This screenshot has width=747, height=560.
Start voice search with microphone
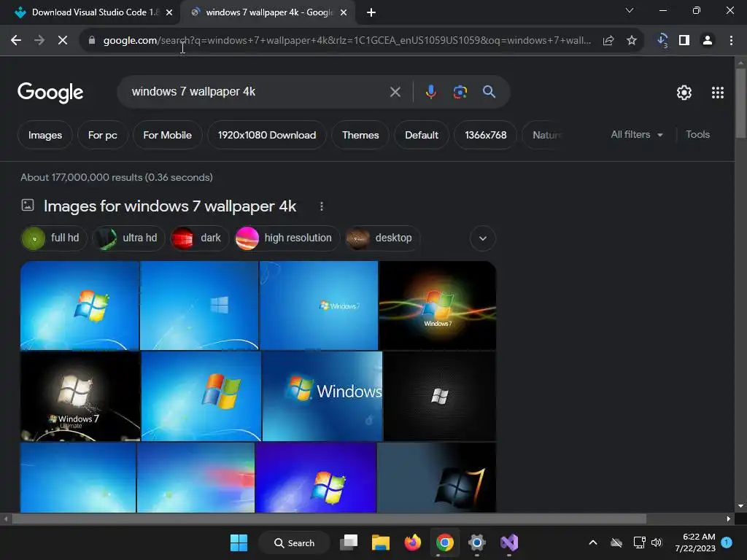click(430, 91)
